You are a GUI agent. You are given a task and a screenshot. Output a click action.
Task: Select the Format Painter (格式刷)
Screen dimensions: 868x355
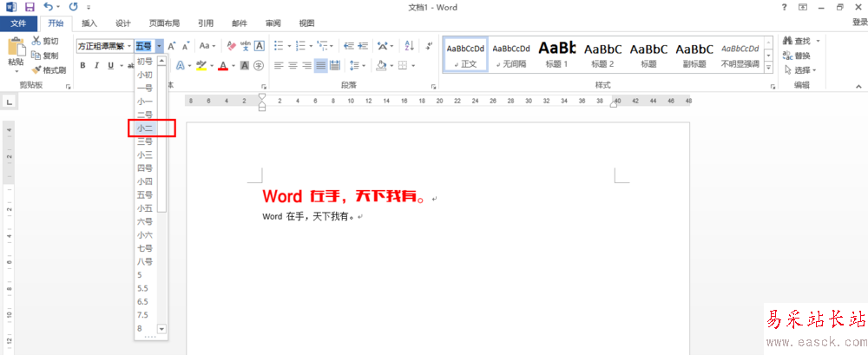[x=48, y=70]
